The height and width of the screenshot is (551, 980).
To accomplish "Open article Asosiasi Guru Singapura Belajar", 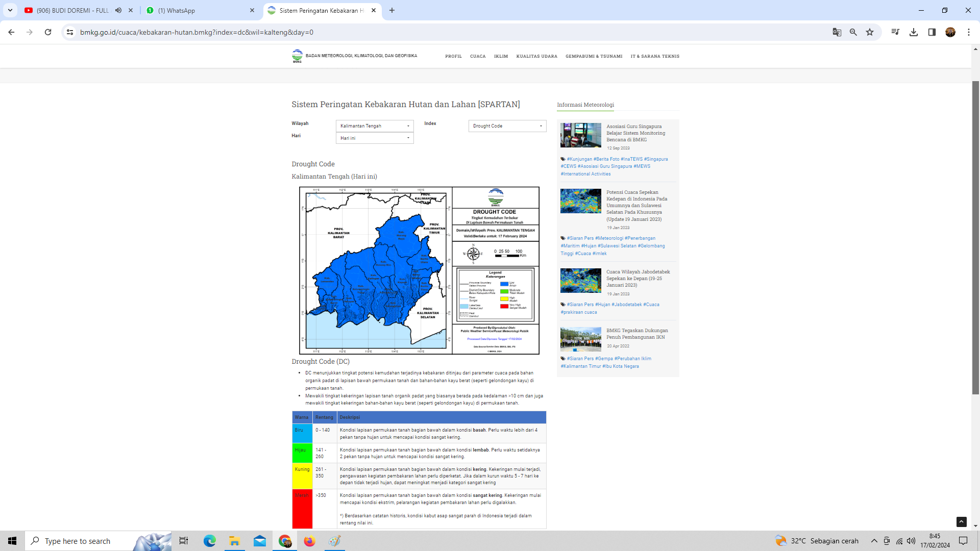I will click(x=635, y=133).
